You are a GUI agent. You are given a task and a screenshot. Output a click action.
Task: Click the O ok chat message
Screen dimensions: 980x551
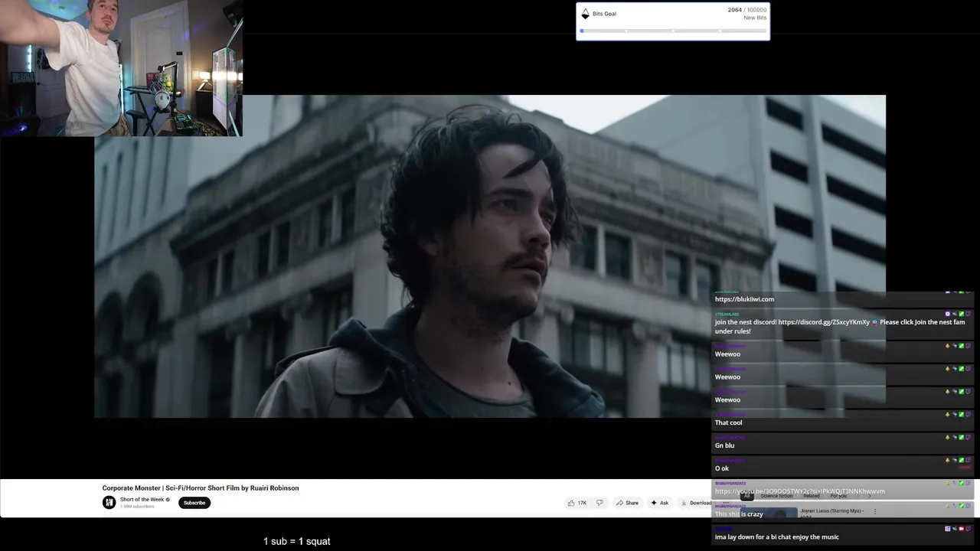[722, 468]
